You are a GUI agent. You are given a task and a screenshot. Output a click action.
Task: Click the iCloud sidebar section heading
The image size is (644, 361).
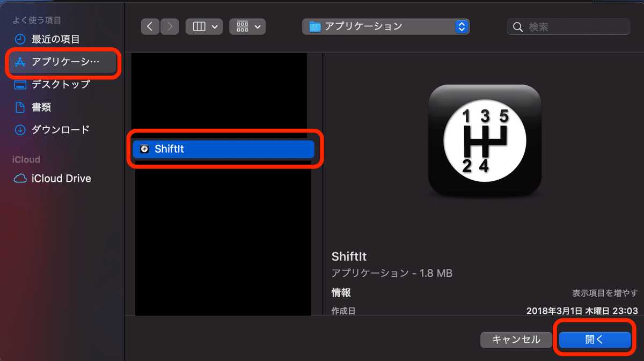[27, 160]
